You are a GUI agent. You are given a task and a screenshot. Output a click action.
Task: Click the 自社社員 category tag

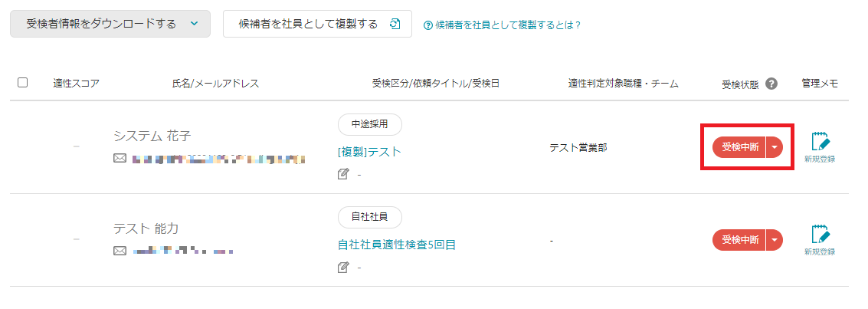coord(370,217)
